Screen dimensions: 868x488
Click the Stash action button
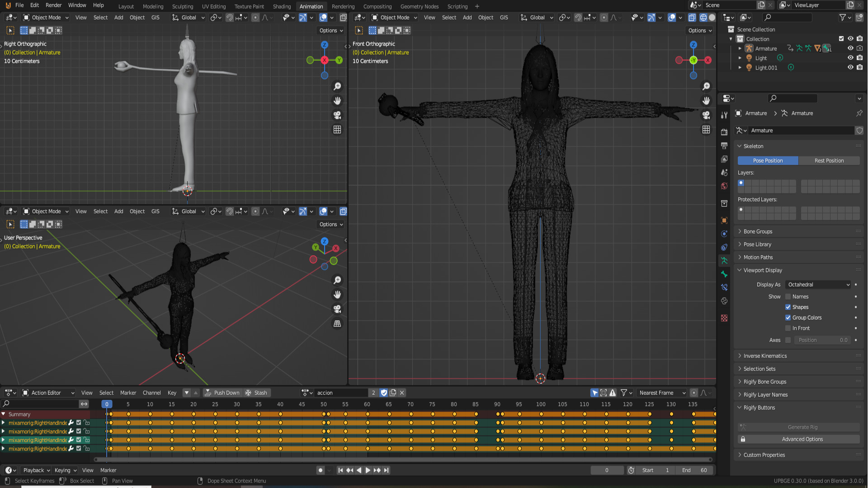(x=256, y=393)
